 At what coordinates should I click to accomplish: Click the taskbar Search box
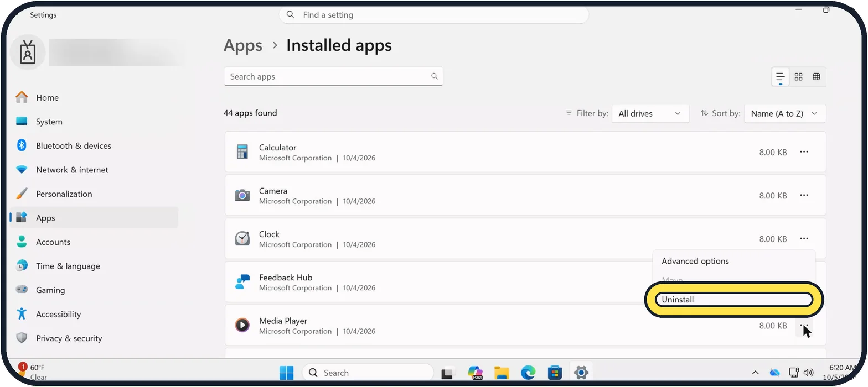pyautogui.click(x=368, y=373)
